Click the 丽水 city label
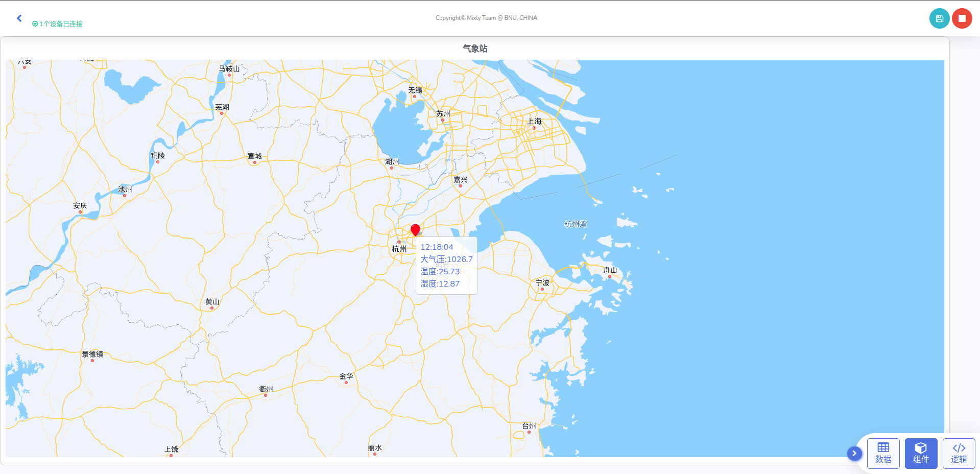 click(x=374, y=447)
